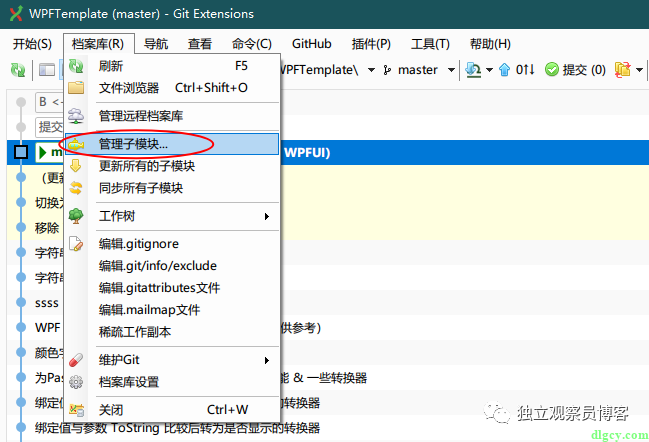Choose 编辑.mailmap文件 entry
This screenshot has width=649, height=442.
[172, 310]
